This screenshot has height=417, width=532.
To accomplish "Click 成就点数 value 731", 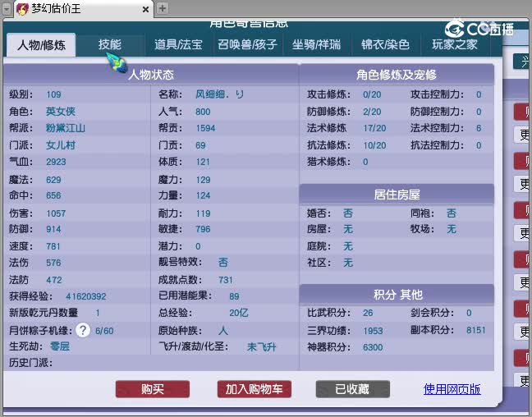I will tap(226, 280).
